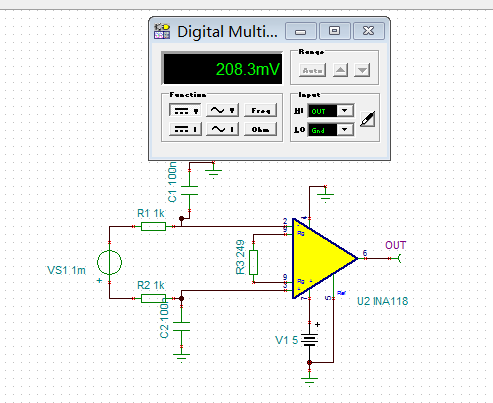This screenshot has width=493, height=403.
Task: Select AC current measurement function
Action: point(222,129)
